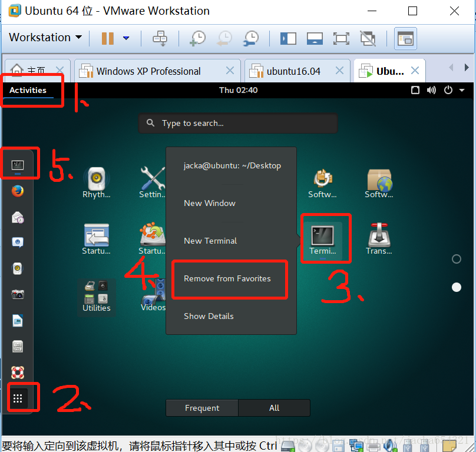476x452 pixels.
Task: Open the Workstation menu dropdown
Action: tap(45, 37)
